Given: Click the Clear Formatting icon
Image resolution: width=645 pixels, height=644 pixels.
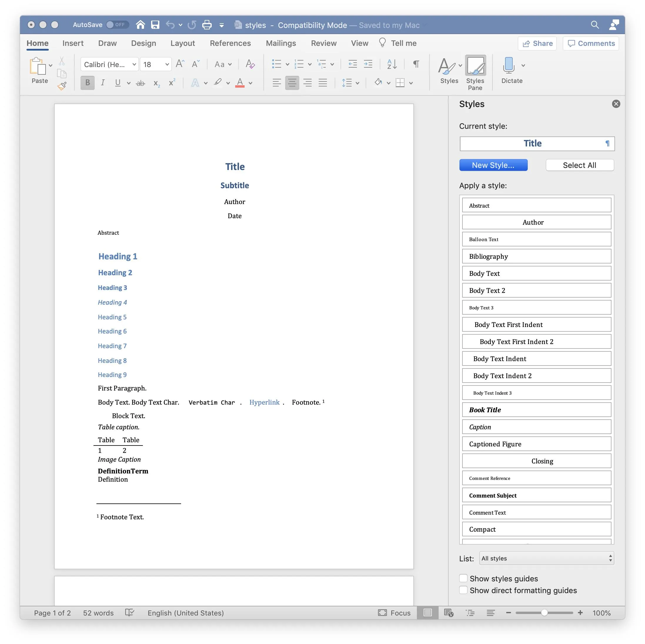Looking at the screenshot, I should tap(250, 64).
